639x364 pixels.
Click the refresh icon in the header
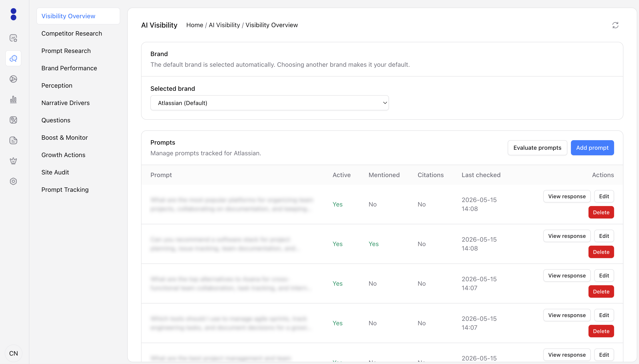click(615, 25)
